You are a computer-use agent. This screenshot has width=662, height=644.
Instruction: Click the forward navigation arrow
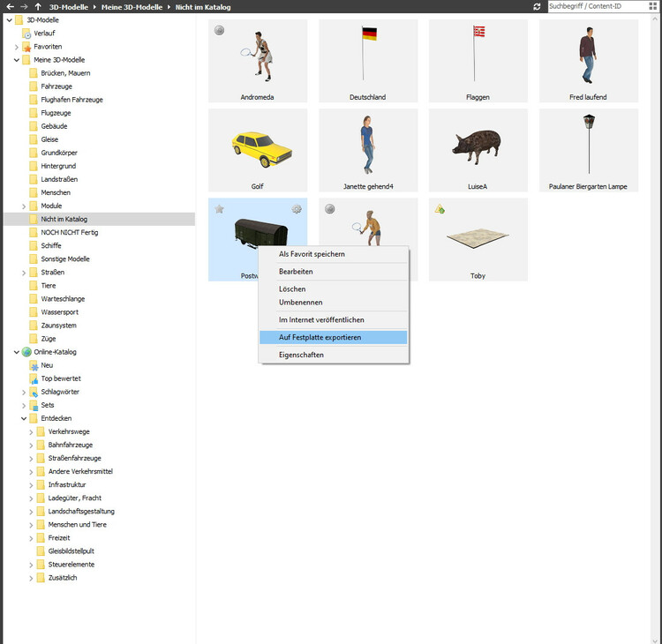click(x=24, y=7)
